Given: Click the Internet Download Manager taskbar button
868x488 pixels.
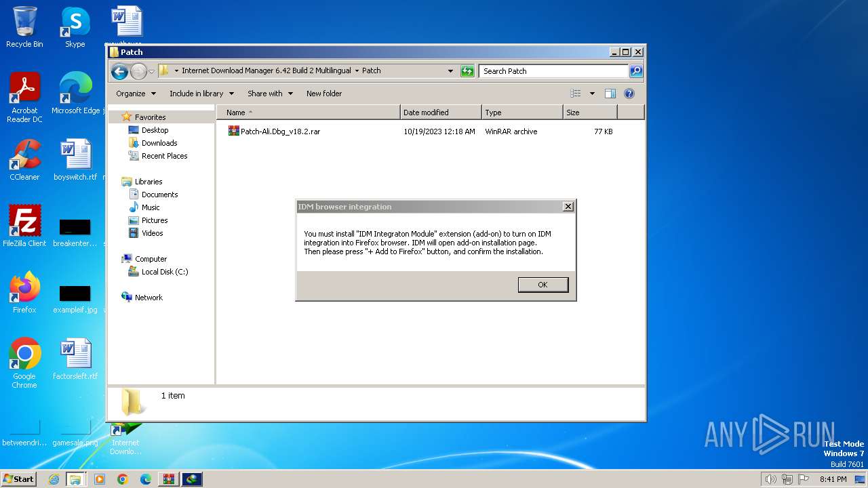Looking at the screenshot, I should tap(192, 479).
